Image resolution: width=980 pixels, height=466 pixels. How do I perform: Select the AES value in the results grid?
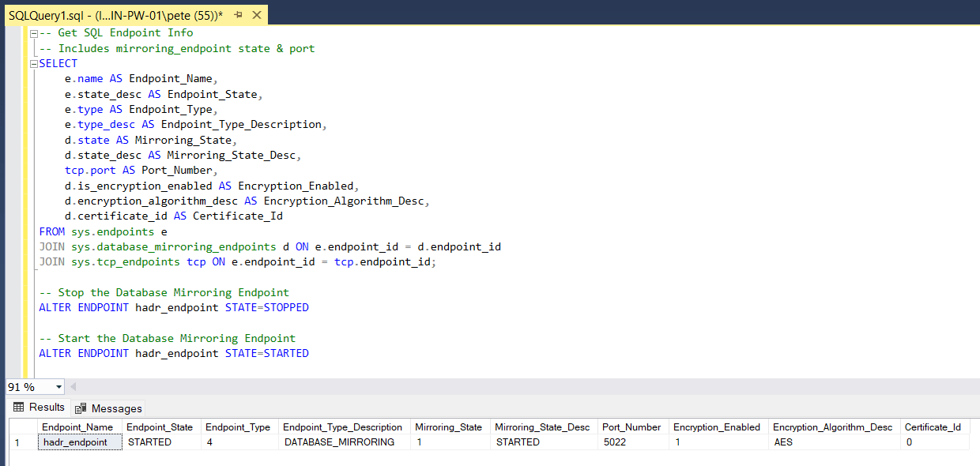pyautogui.click(x=783, y=442)
